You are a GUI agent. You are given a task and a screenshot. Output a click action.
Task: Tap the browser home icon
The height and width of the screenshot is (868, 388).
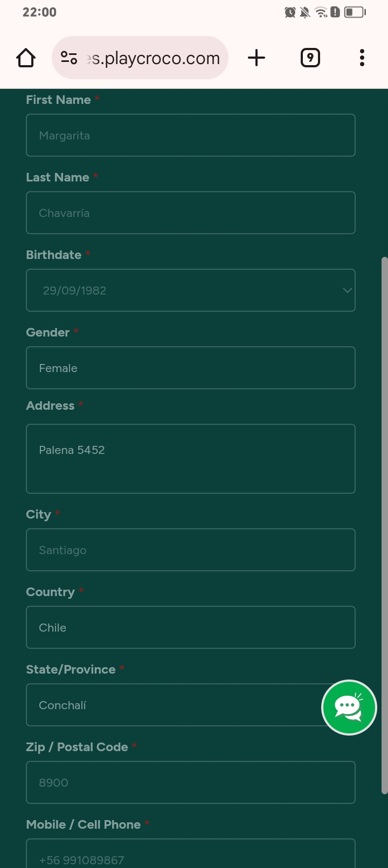tap(26, 58)
